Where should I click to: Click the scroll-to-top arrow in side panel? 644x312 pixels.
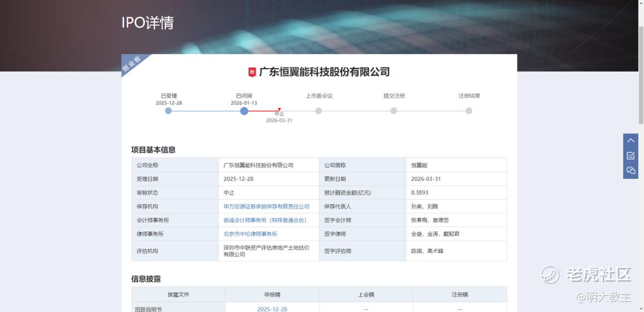tap(631, 140)
